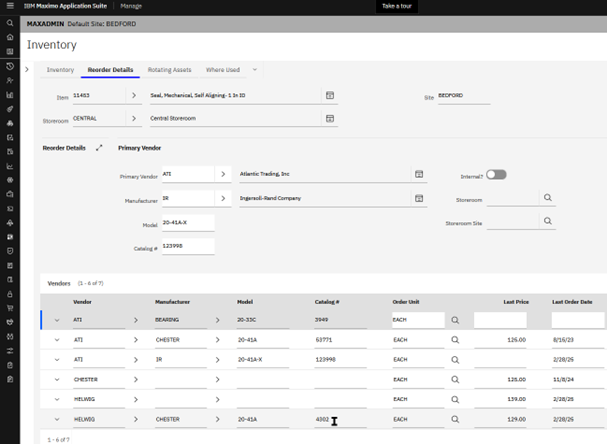The height and width of the screenshot is (444, 607).
Task: Open the Where Used tab
Action: click(x=223, y=70)
